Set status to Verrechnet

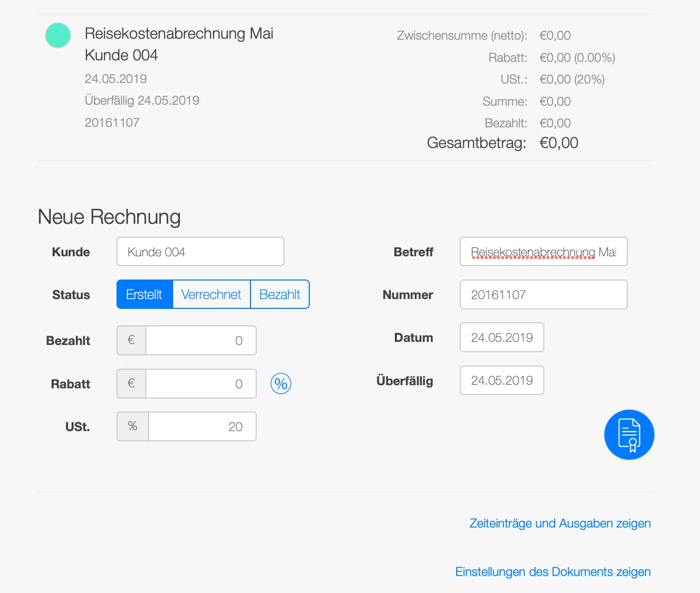pyautogui.click(x=211, y=294)
